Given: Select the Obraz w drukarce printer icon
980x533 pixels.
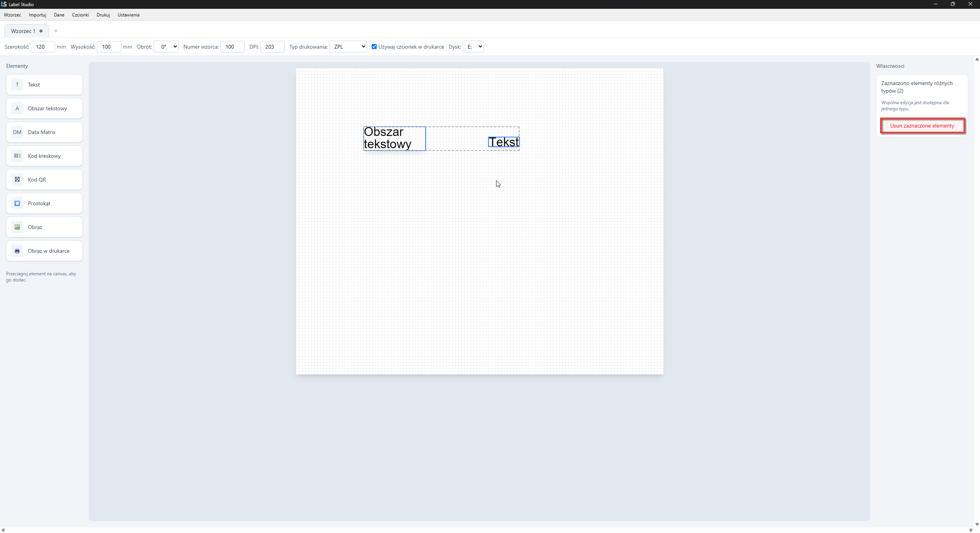Looking at the screenshot, I should pyautogui.click(x=17, y=251).
